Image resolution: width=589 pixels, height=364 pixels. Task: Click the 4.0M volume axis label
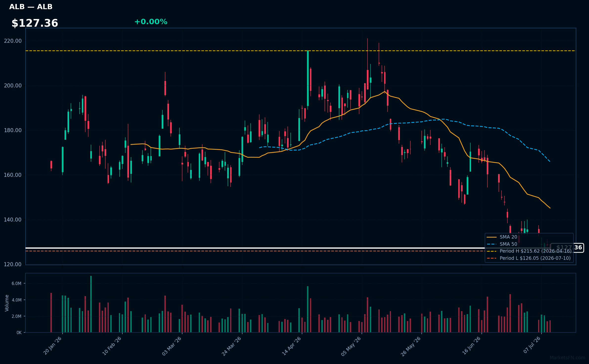point(17,300)
